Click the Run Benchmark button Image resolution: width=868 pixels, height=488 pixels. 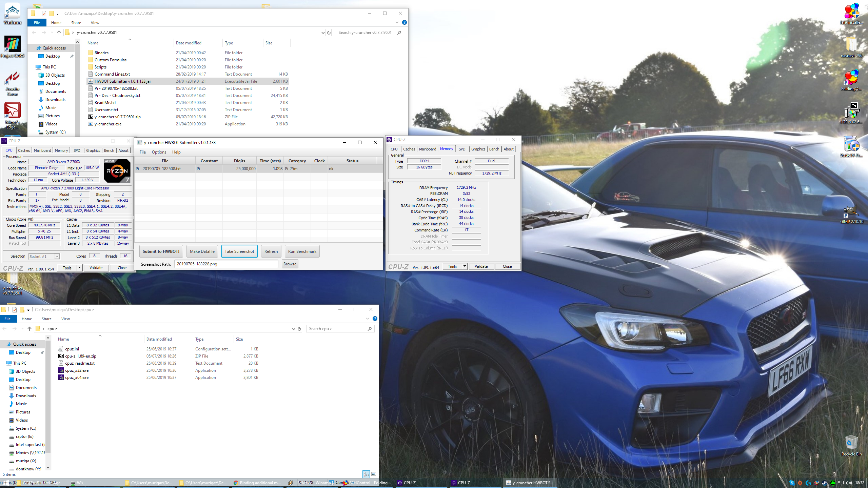302,251
